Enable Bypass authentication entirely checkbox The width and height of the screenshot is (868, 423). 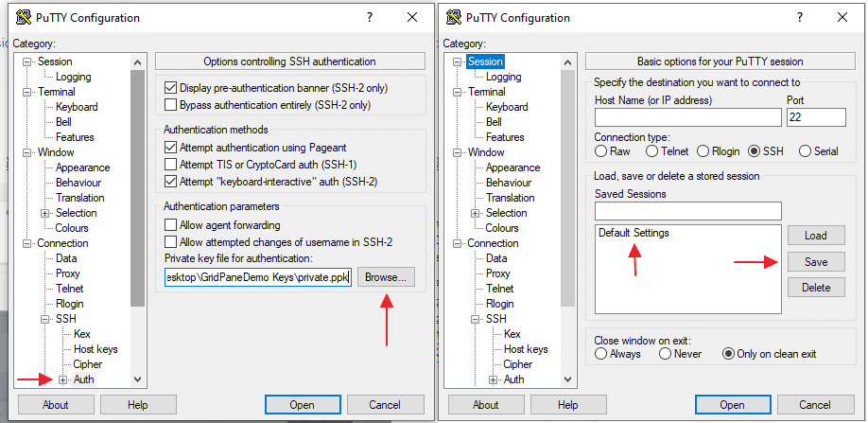pyautogui.click(x=170, y=105)
